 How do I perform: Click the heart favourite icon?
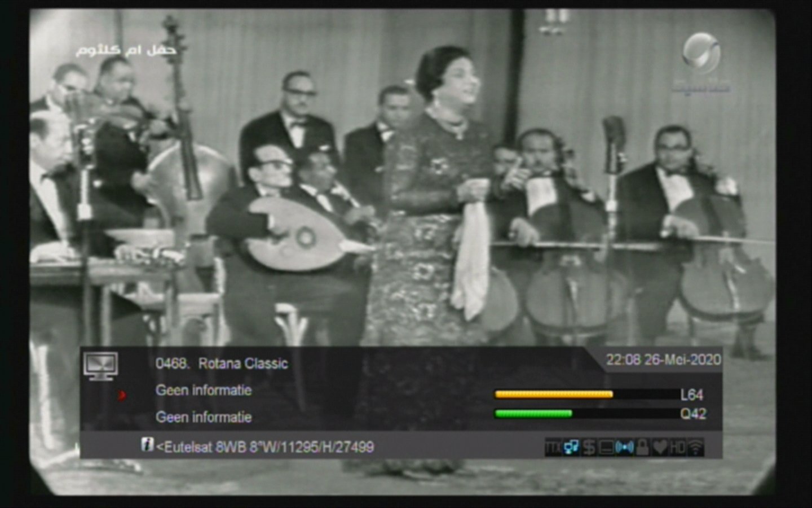[660, 448]
